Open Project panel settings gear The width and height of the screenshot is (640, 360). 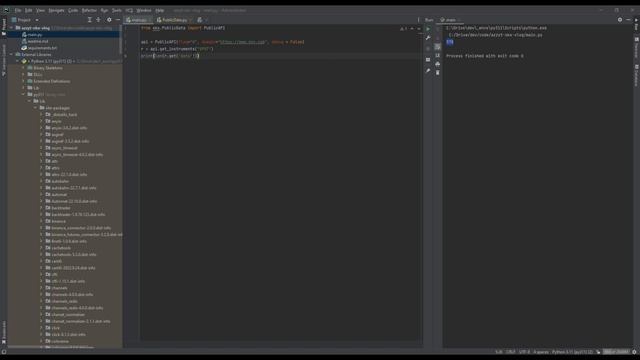[109, 20]
